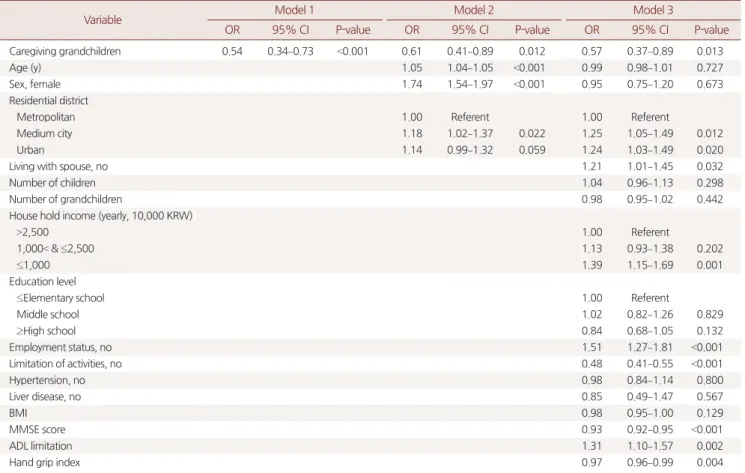
Task: Select the "Model 1" header
Action: click(x=294, y=10)
